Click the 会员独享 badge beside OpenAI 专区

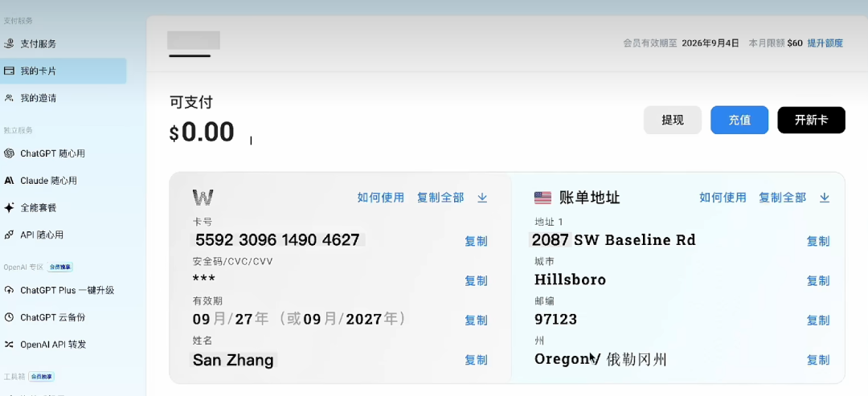click(x=59, y=267)
